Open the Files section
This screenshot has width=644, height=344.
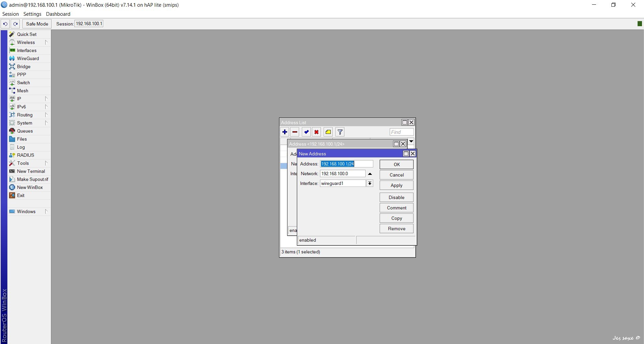(22, 139)
